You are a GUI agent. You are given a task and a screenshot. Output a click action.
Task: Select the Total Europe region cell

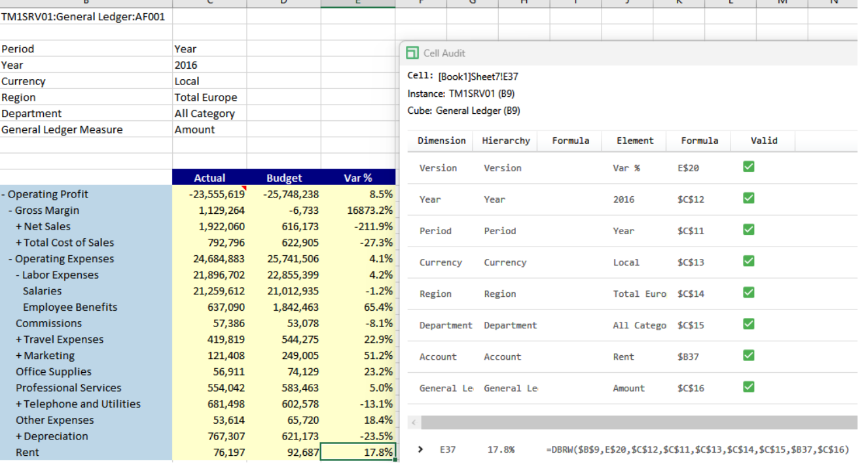pos(209,97)
